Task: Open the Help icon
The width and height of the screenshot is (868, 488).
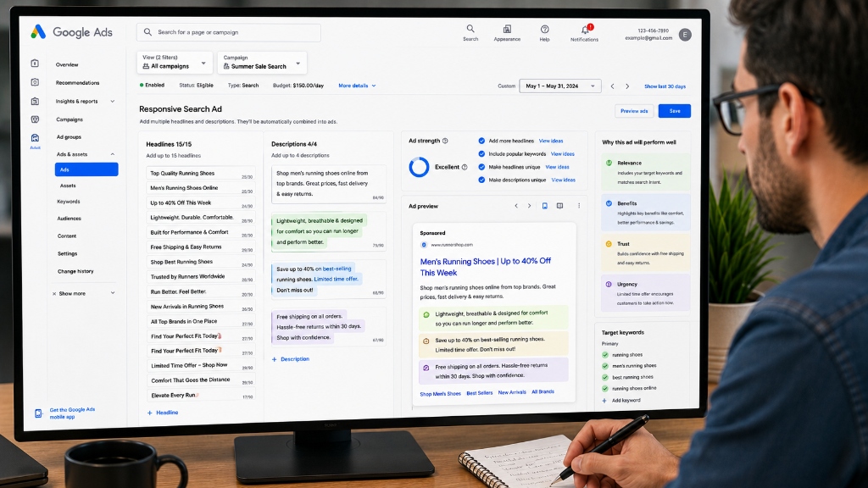Action: [545, 29]
